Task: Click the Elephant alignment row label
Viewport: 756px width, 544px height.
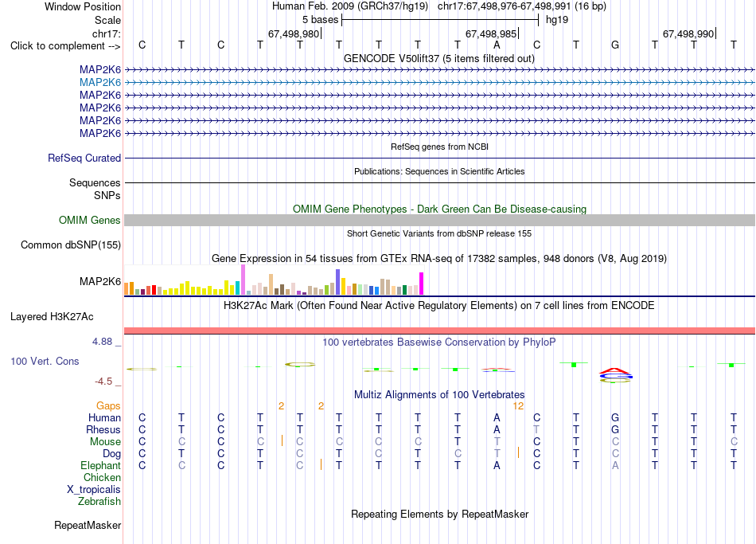Action: (100, 466)
